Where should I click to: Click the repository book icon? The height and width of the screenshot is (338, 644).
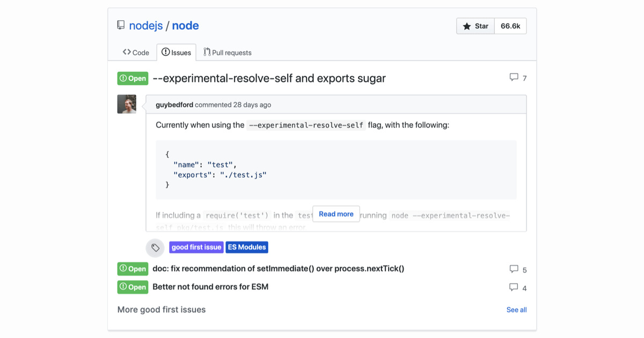(121, 25)
